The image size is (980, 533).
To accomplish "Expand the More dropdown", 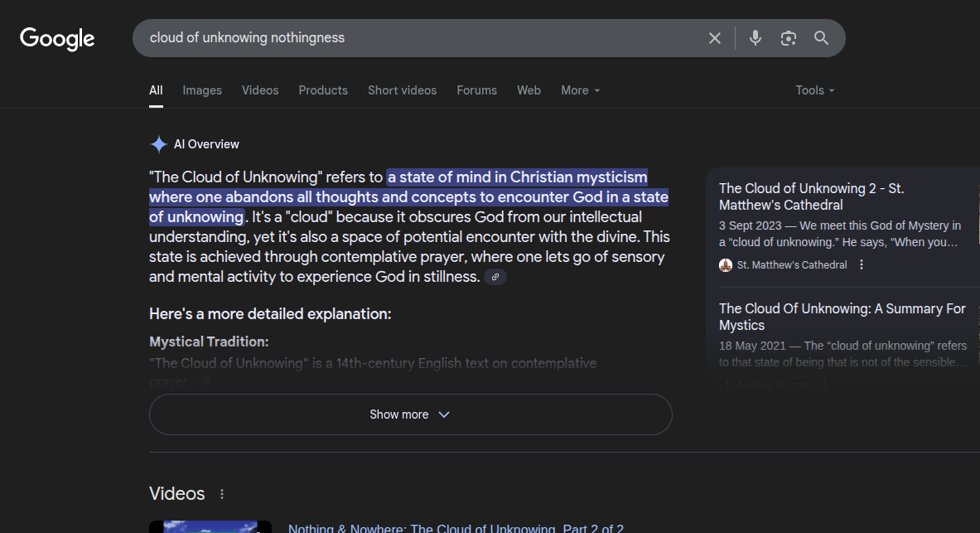I will tap(580, 90).
